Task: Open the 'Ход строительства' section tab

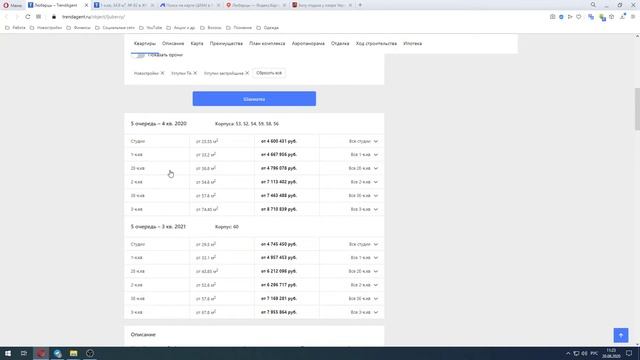Action: 376,43
